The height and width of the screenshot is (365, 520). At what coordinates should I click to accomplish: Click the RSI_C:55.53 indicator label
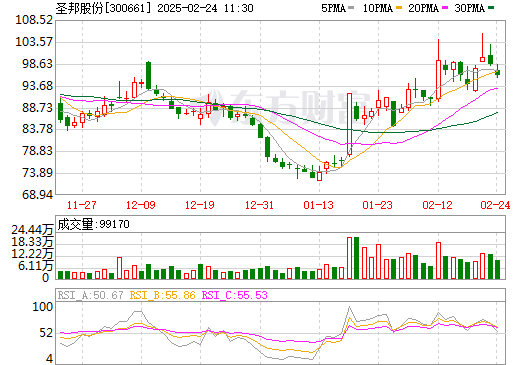click(x=235, y=295)
